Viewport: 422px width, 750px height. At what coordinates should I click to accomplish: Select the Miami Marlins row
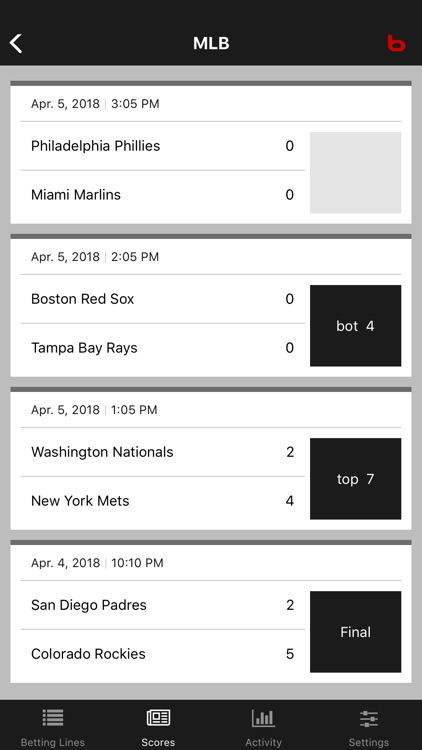click(163, 195)
